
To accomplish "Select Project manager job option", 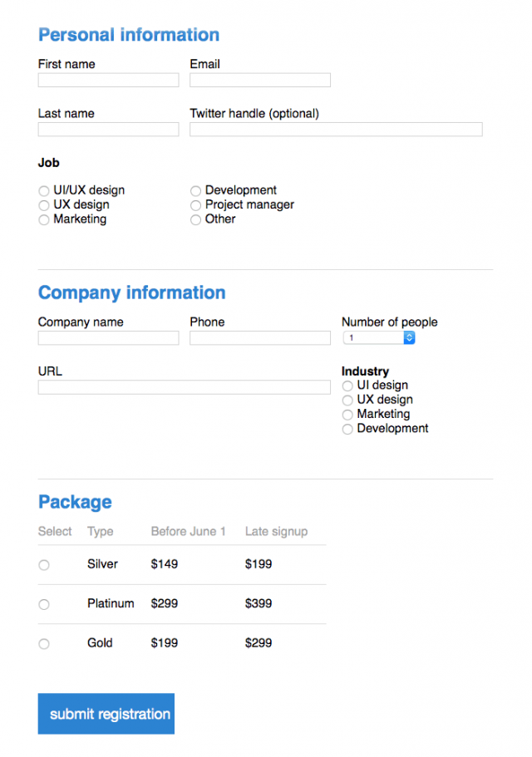I will [x=196, y=205].
